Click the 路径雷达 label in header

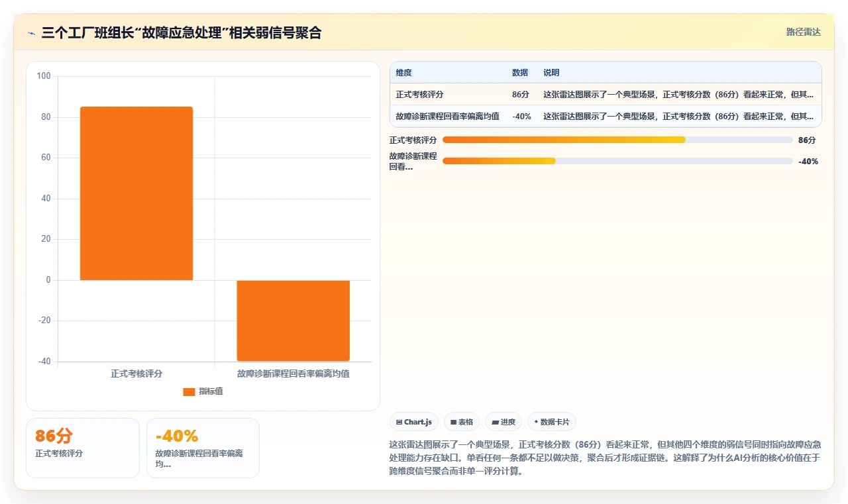[x=803, y=32]
